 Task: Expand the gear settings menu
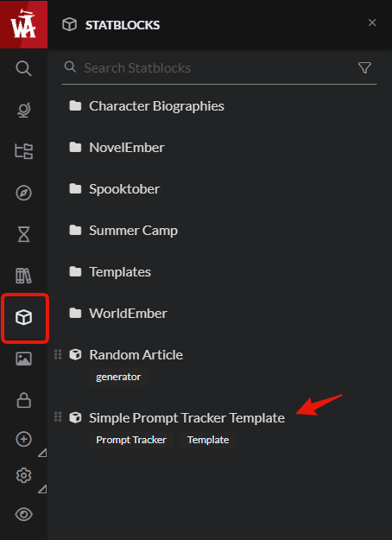click(x=23, y=475)
